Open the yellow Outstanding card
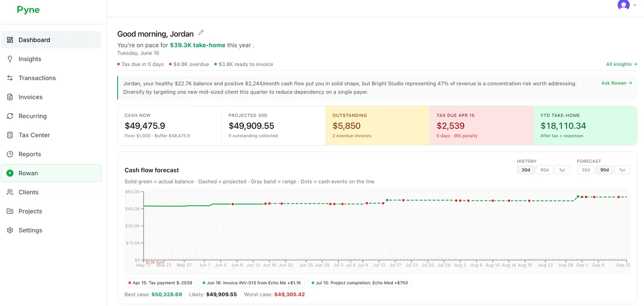Screen dimensions: 644x306 pos(377,125)
